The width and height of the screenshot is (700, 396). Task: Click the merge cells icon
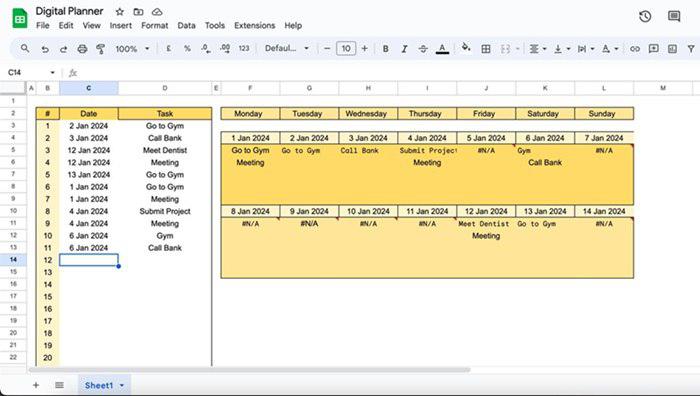click(505, 49)
